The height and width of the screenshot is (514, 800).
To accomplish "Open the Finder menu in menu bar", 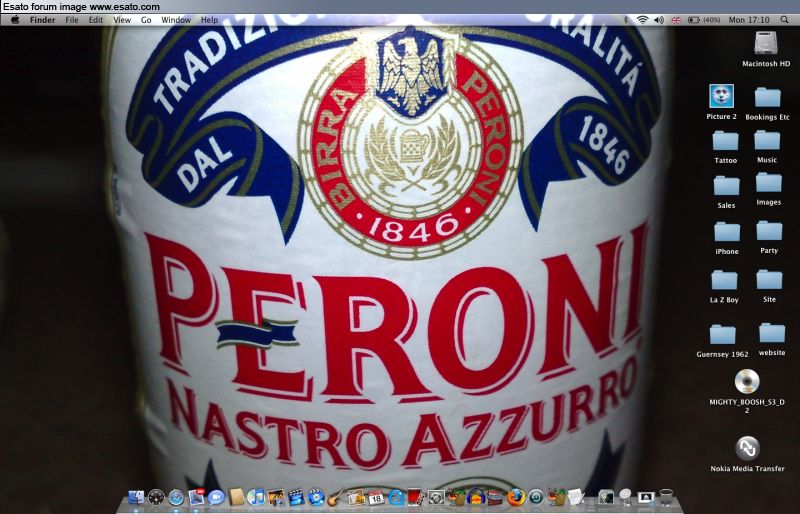I will click(x=42, y=20).
